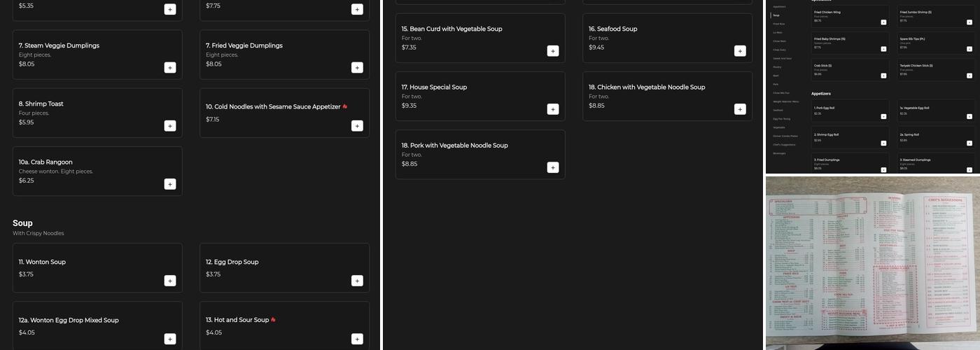Click plus for House Special Soup
The height and width of the screenshot is (350, 980).
(x=553, y=109)
